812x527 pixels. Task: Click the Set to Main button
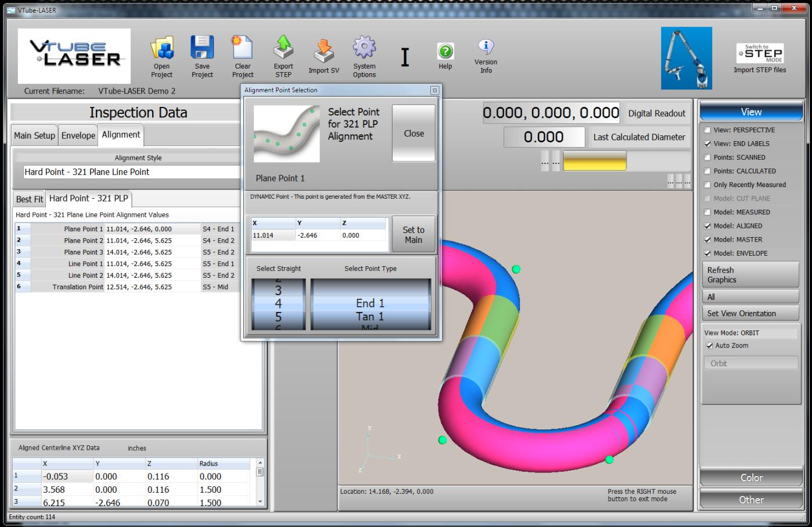(413, 235)
